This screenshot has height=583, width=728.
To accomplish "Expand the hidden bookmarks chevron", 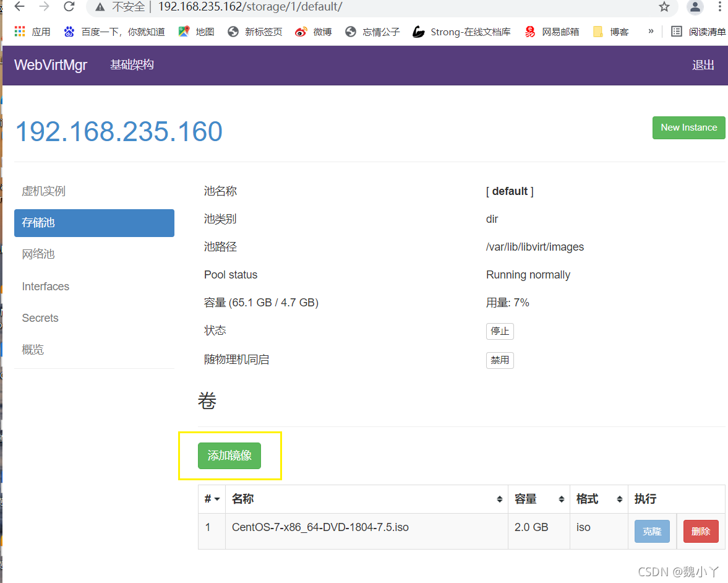I will pyautogui.click(x=651, y=31).
